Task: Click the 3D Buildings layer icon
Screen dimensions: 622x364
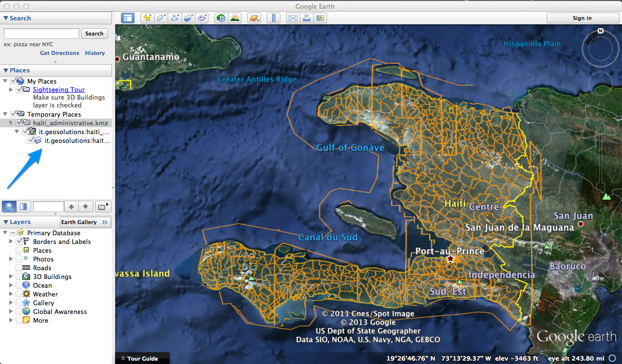Action: 26,277
